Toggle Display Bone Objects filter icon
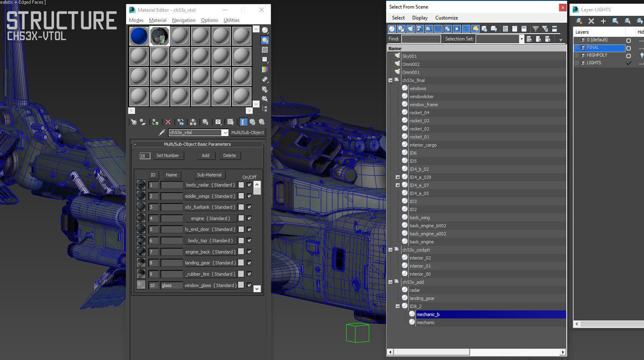Image resolution: width=644 pixels, height=360 pixels. click(466, 29)
